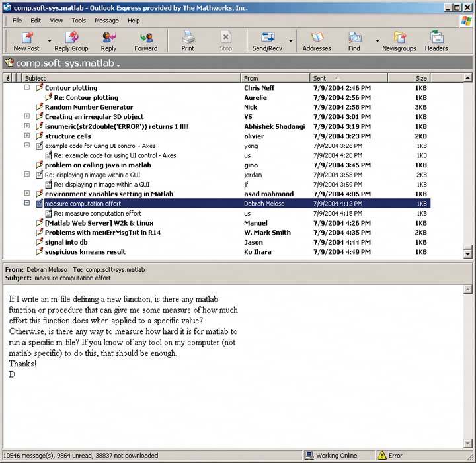Expand the structure cells thread
This screenshot has height=463, width=476.
[27, 136]
